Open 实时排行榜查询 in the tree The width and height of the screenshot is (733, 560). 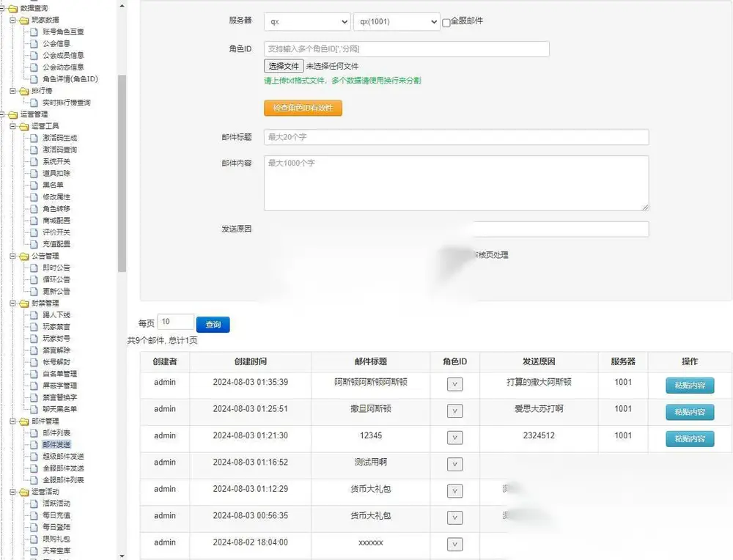[67, 103]
